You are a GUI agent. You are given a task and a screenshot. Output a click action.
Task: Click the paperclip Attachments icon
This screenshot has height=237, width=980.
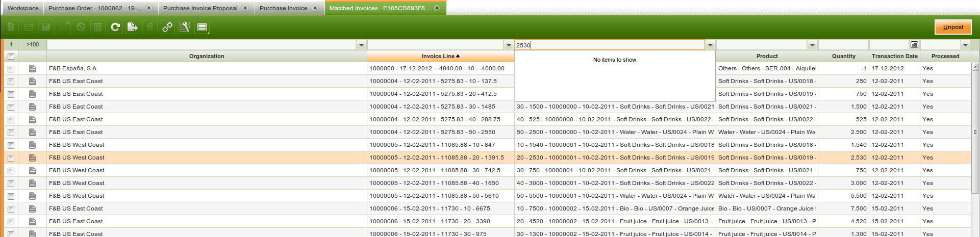point(150,27)
